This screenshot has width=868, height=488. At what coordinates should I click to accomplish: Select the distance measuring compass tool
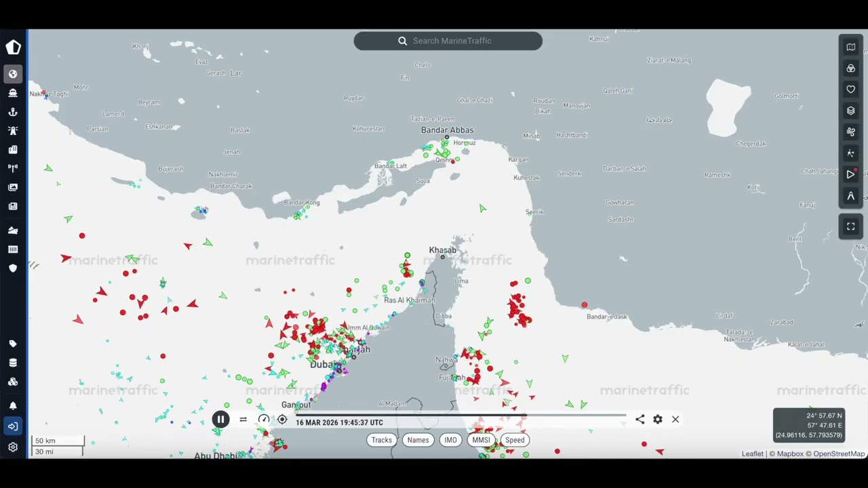coord(851,196)
